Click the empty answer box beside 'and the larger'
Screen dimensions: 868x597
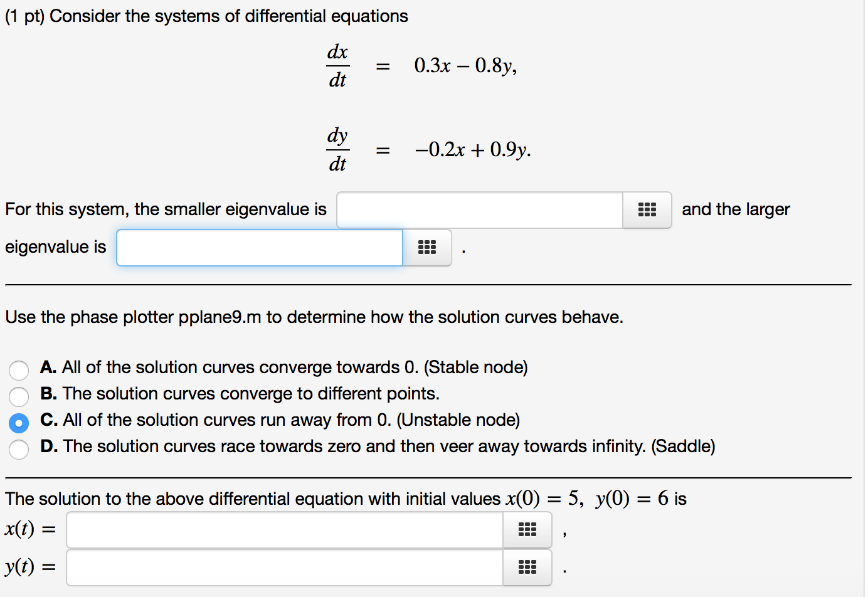tap(480, 209)
